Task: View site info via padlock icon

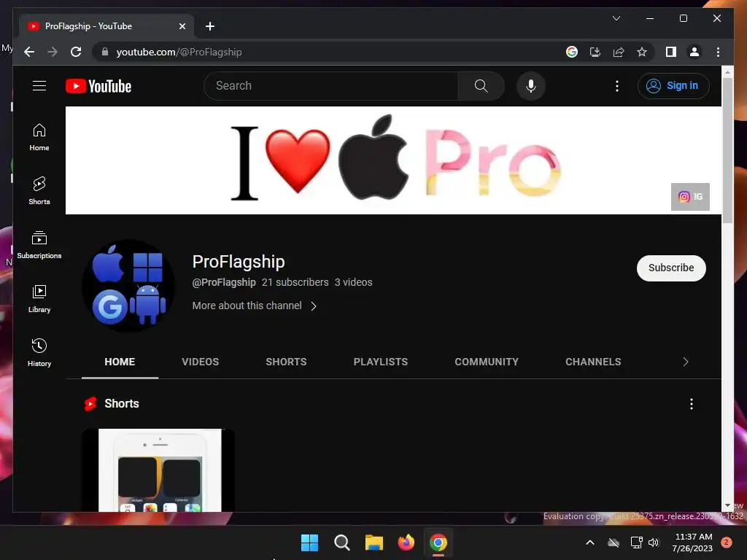Action: tap(105, 52)
